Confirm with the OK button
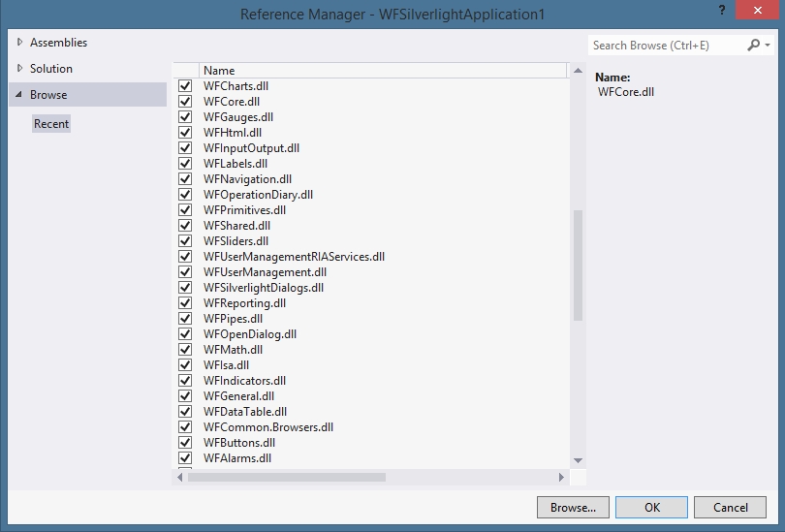The width and height of the screenshot is (785, 532). [x=651, y=508]
